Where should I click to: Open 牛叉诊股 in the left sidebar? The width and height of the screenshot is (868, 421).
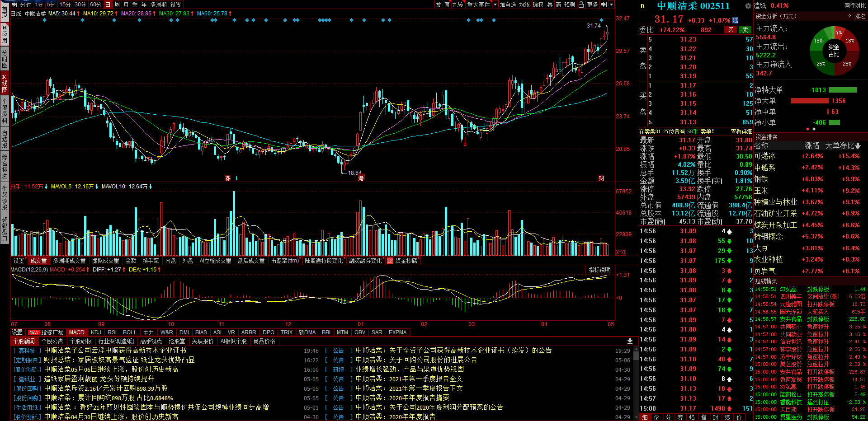coord(5,198)
